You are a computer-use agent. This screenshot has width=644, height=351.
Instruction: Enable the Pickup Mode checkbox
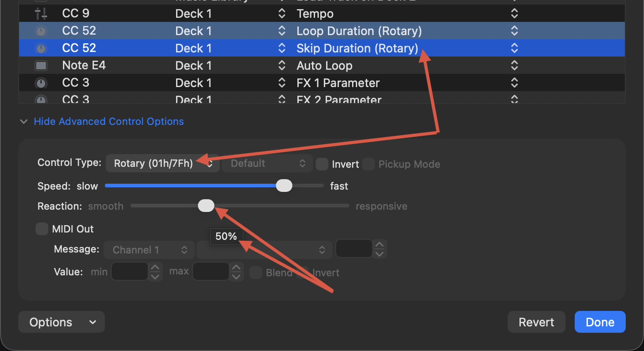(369, 164)
